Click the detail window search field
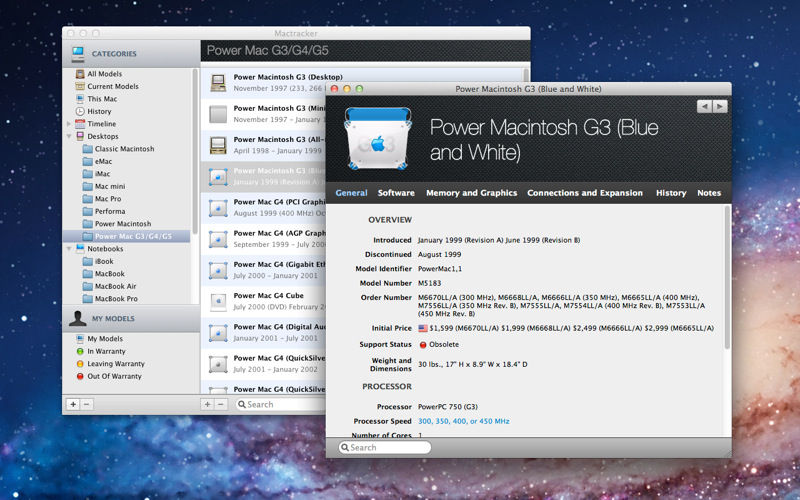Viewport: 800px width, 500px height. (385, 447)
